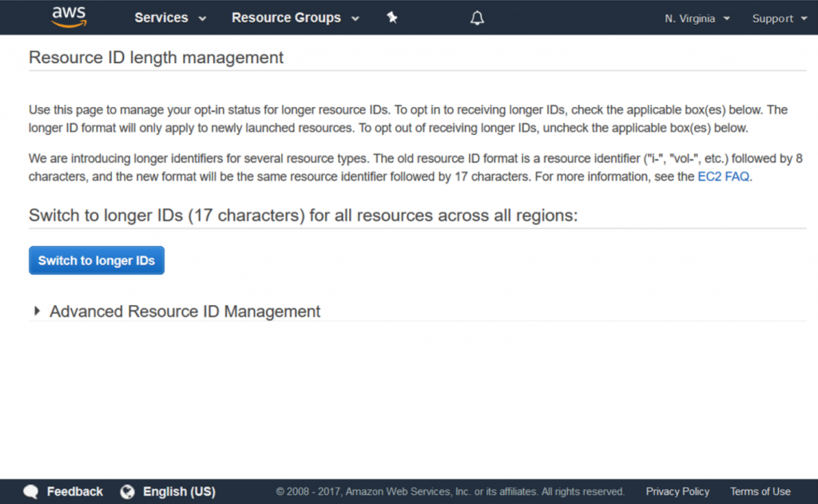Select the English (US) language option
Image resolution: width=818 pixels, height=504 pixels.
179,491
